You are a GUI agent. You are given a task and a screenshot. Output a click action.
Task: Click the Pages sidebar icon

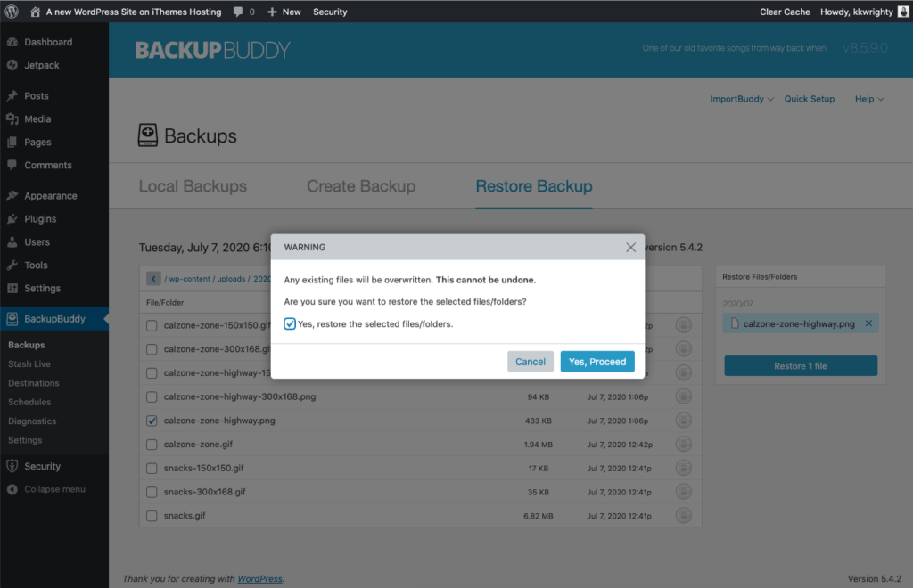[12, 142]
